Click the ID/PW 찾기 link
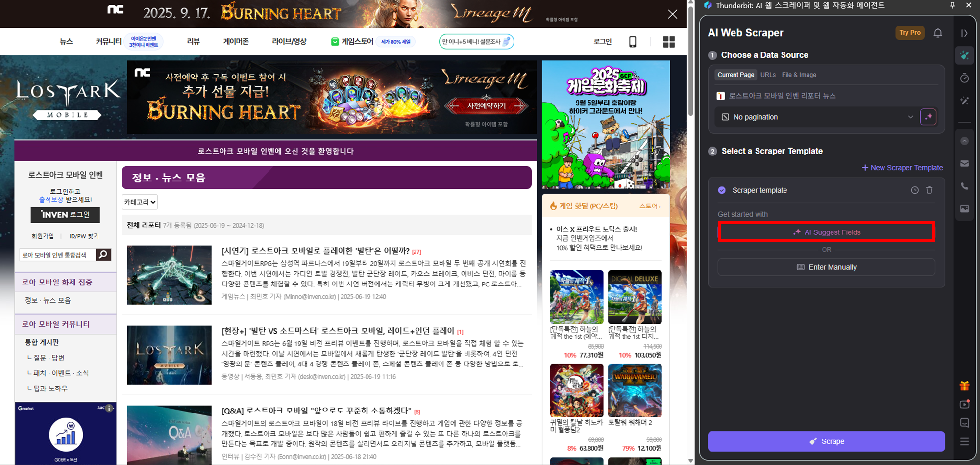This screenshot has width=980, height=465. pos(84,236)
